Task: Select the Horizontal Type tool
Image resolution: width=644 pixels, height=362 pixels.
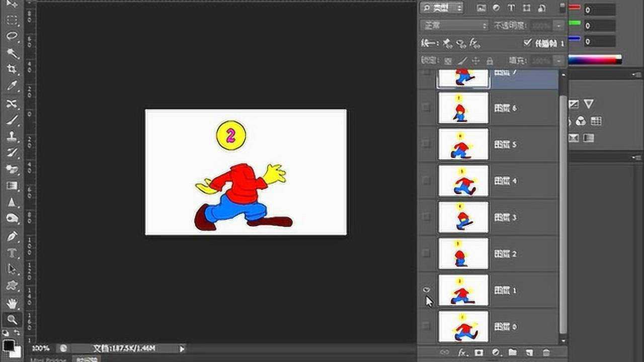Action: [x=12, y=253]
